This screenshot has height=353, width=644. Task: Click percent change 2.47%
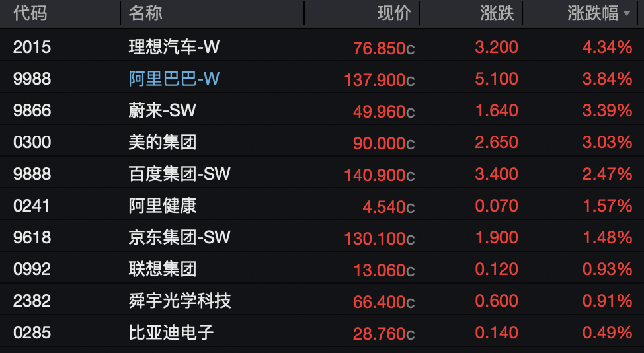point(608,174)
